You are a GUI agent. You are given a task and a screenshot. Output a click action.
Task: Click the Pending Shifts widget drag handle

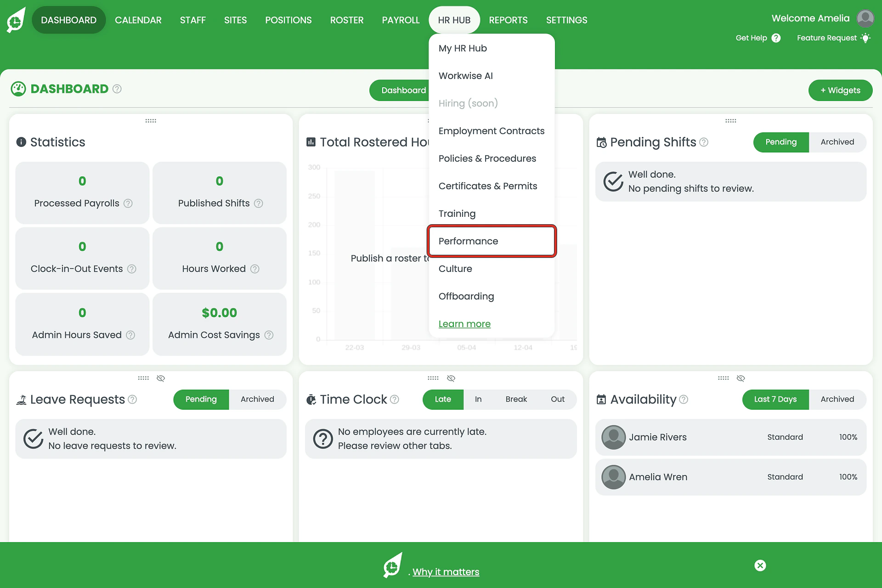(731, 121)
